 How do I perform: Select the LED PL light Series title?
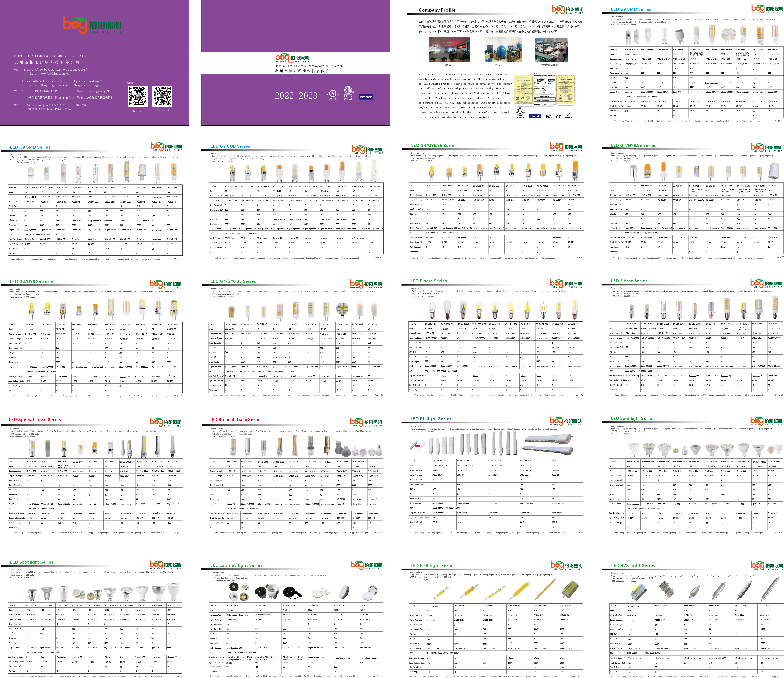point(431,419)
